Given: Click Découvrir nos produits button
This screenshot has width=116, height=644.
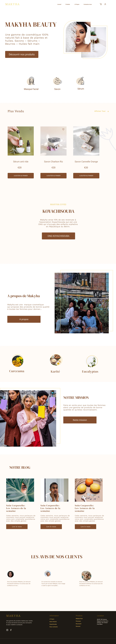Looking at the screenshot, I should pos(22,54).
